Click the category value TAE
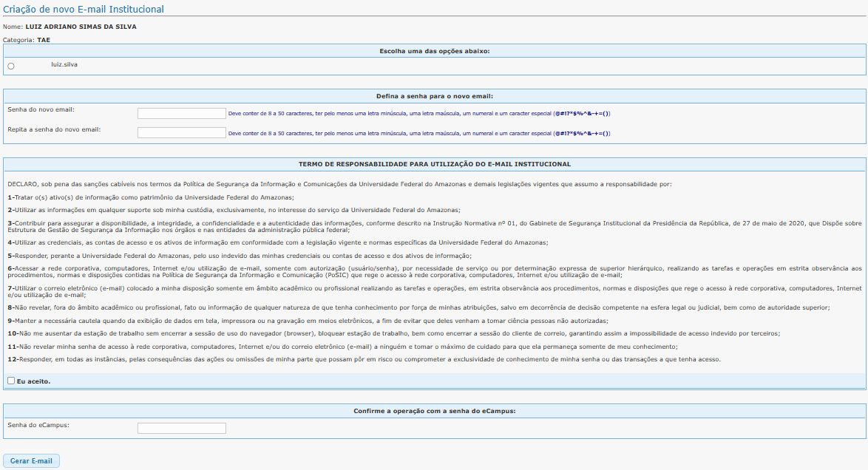Screen dimensions: 868x470 pos(44,40)
